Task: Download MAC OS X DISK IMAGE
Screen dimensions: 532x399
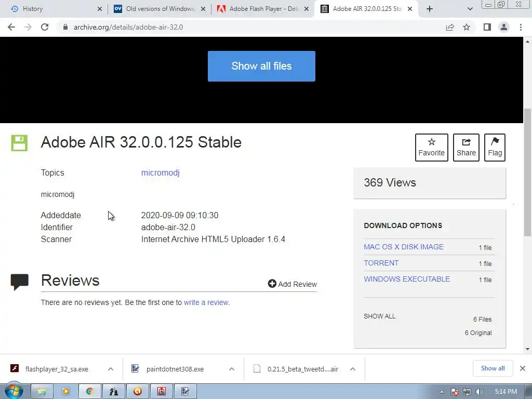Action: pyautogui.click(x=403, y=247)
